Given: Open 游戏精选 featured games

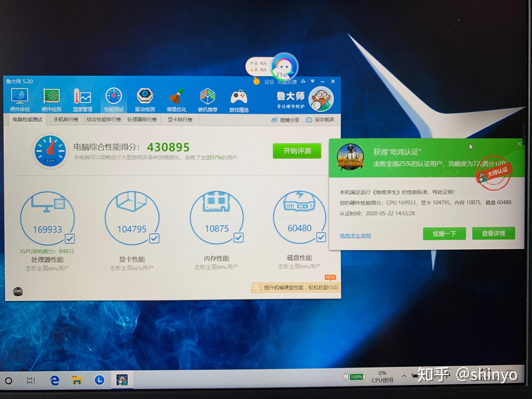Looking at the screenshot, I should [x=239, y=101].
